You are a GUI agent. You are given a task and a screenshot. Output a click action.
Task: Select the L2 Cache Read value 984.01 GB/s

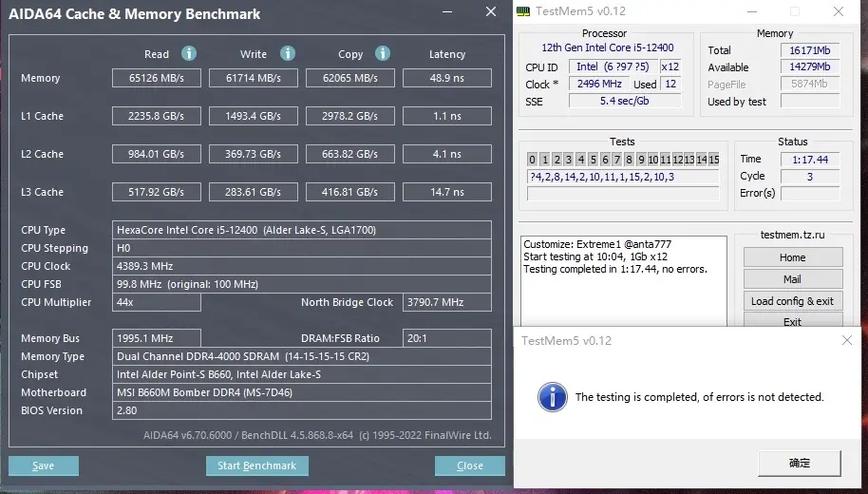point(157,154)
